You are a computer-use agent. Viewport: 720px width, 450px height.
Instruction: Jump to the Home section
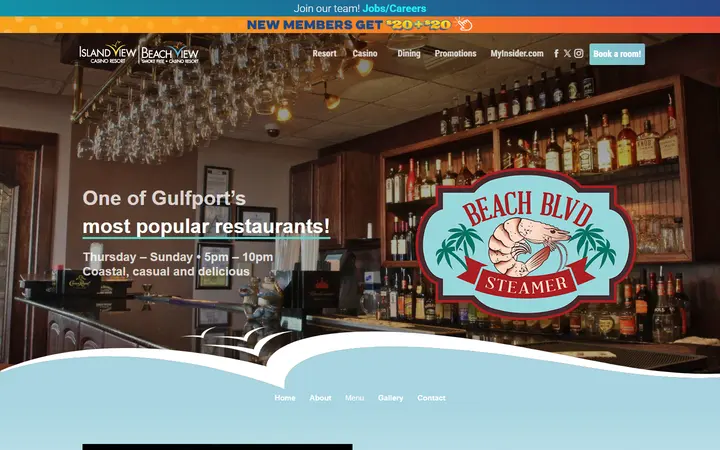click(x=285, y=398)
